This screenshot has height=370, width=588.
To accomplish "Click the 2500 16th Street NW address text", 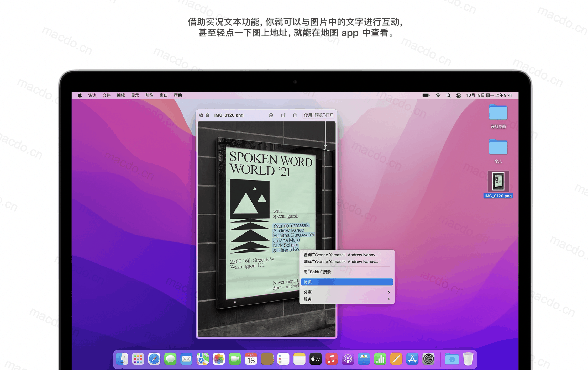I will 252,260.
